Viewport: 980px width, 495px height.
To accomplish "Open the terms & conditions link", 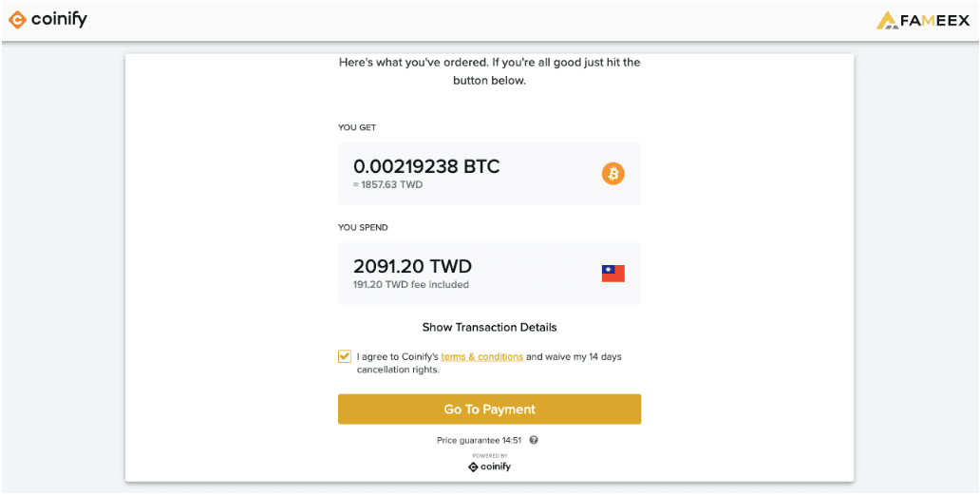I will (481, 357).
